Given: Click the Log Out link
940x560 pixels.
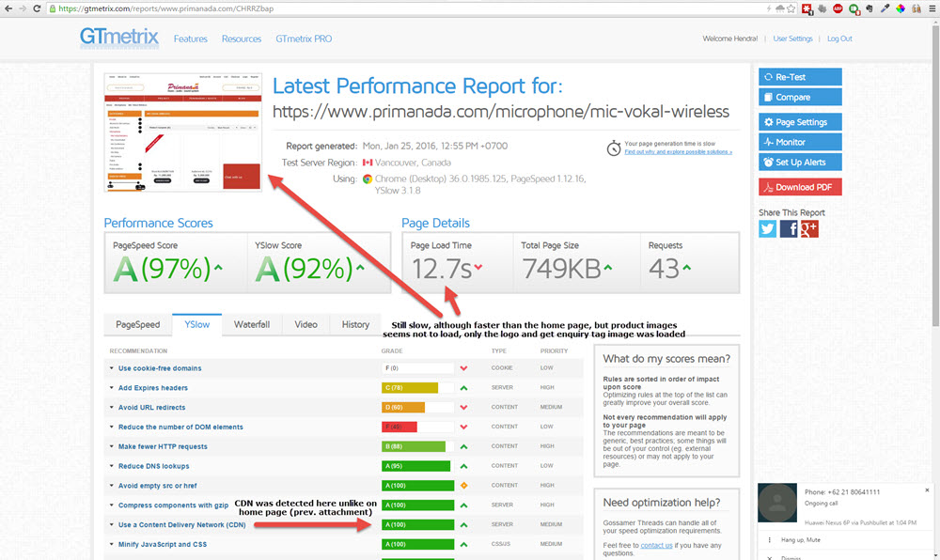Looking at the screenshot, I should click(839, 39).
